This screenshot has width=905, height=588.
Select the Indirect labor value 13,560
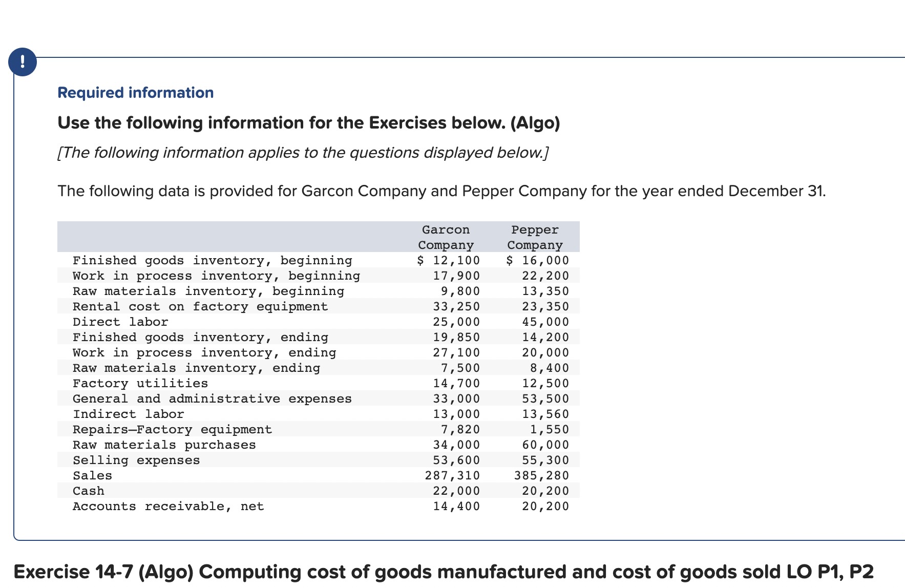coord(545,414)
